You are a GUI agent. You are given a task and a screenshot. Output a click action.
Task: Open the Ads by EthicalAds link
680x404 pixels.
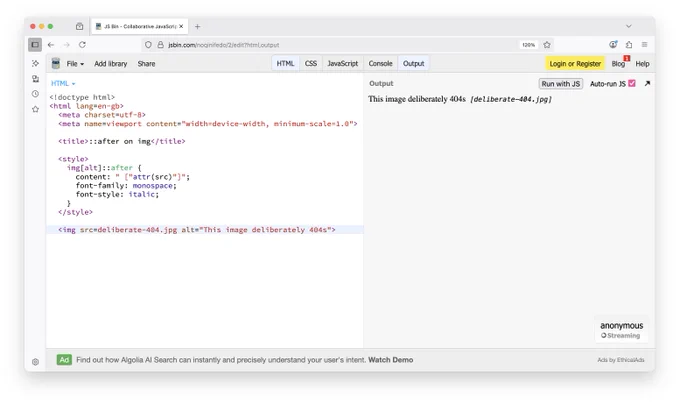click(x=621, y=360)
